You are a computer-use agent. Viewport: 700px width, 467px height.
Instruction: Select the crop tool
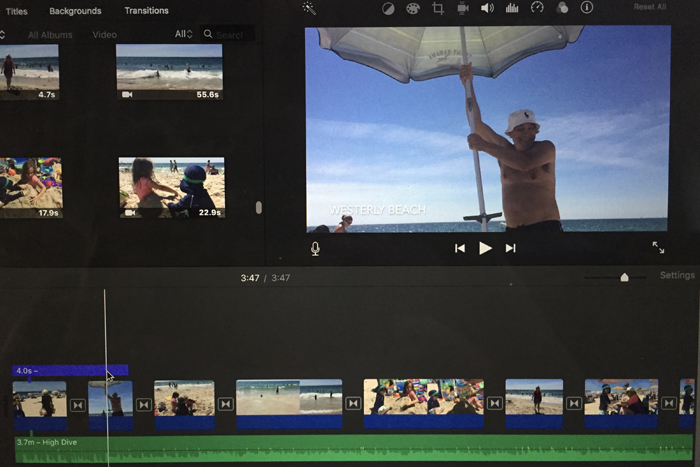[438, 8]
